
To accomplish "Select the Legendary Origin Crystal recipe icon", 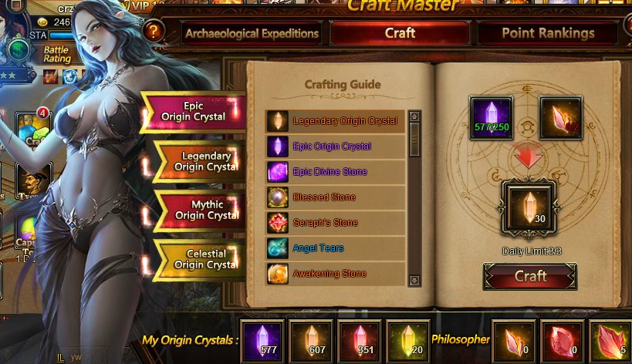I will pyautogui.click(x=278, y=121).
